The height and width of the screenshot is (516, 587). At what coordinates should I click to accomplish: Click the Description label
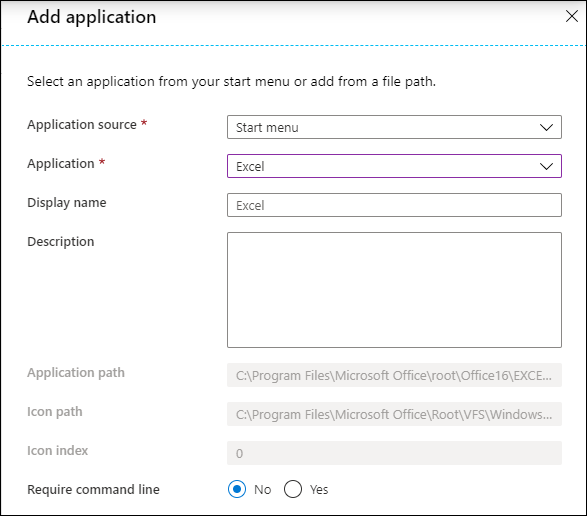pyautogui.click(x=61, y=242)
